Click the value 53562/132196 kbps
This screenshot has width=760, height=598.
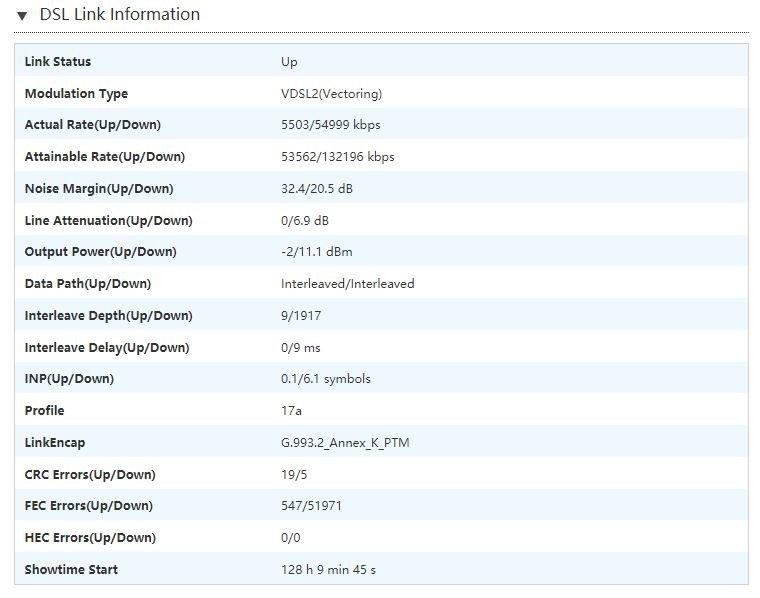pos(338,157)
